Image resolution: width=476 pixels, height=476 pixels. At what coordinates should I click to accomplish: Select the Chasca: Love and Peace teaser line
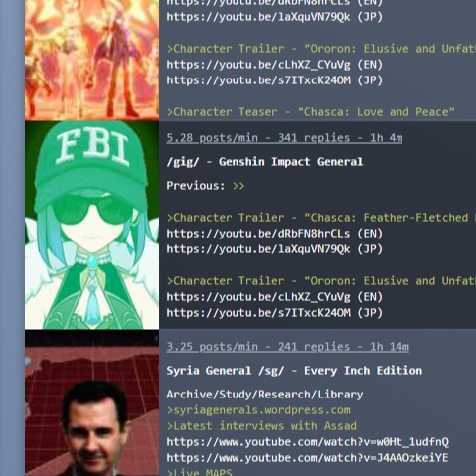(310, 112)
